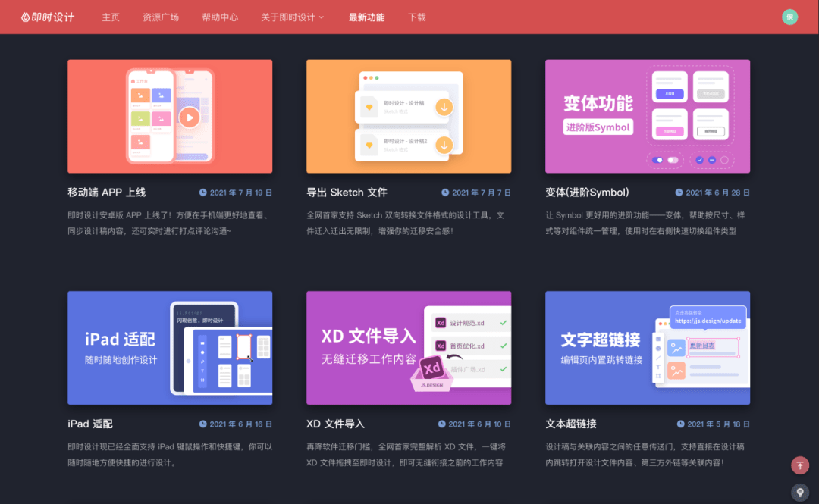Viewport: 819px width, 504px height.
Task: Click the 2021 年 6 月 10 日 date text
Action: point(479,424)
